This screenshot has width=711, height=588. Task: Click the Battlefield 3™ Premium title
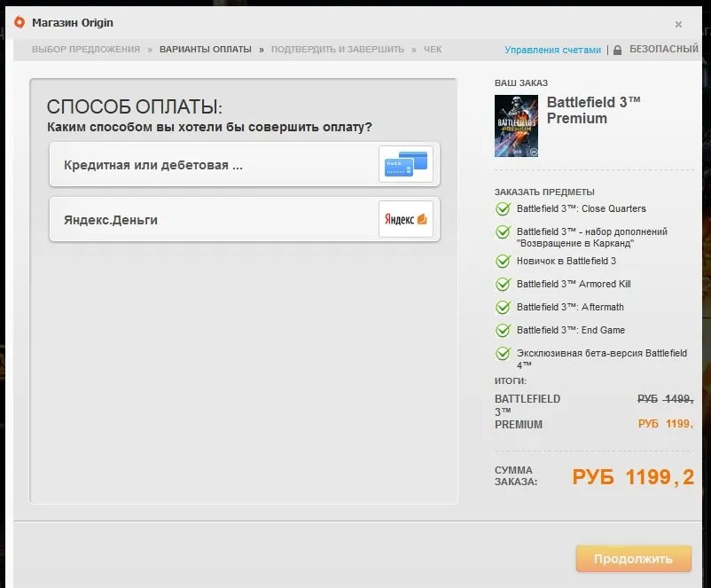[593, 110]
